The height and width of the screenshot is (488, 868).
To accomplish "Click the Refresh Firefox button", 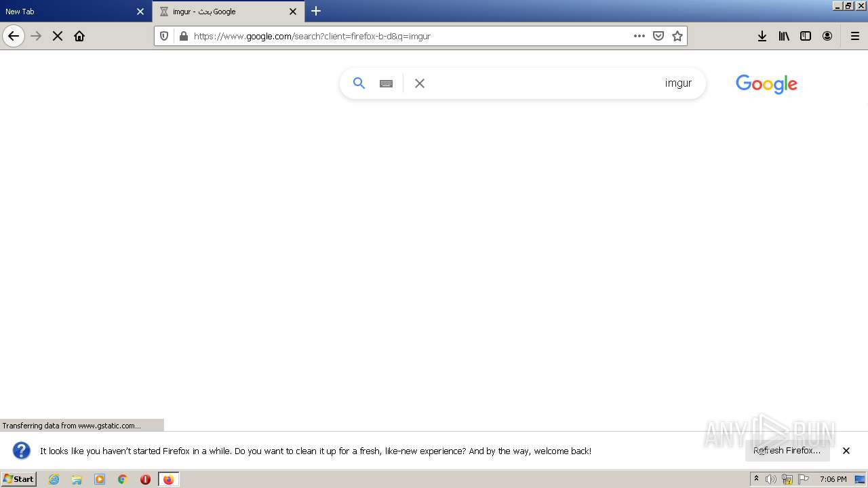I will coord(787,451).
